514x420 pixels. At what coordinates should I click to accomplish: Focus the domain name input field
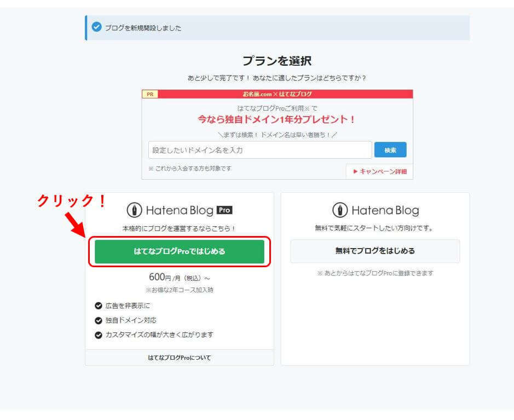260,150
